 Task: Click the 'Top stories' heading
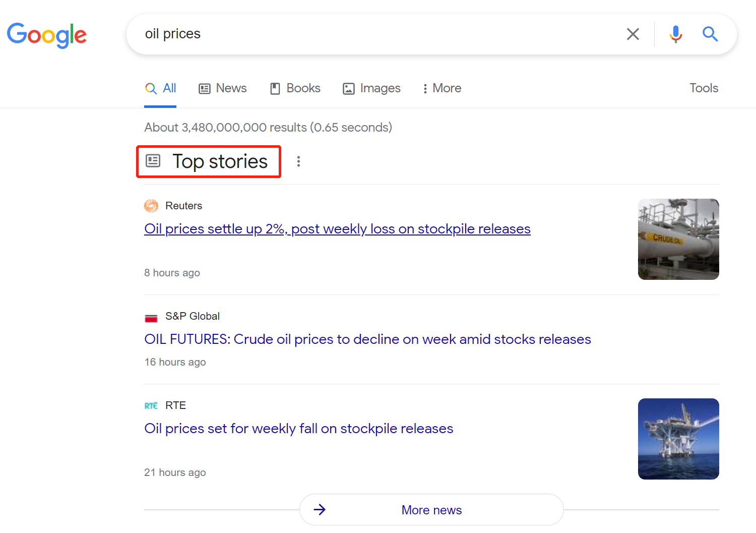point(220,161)
